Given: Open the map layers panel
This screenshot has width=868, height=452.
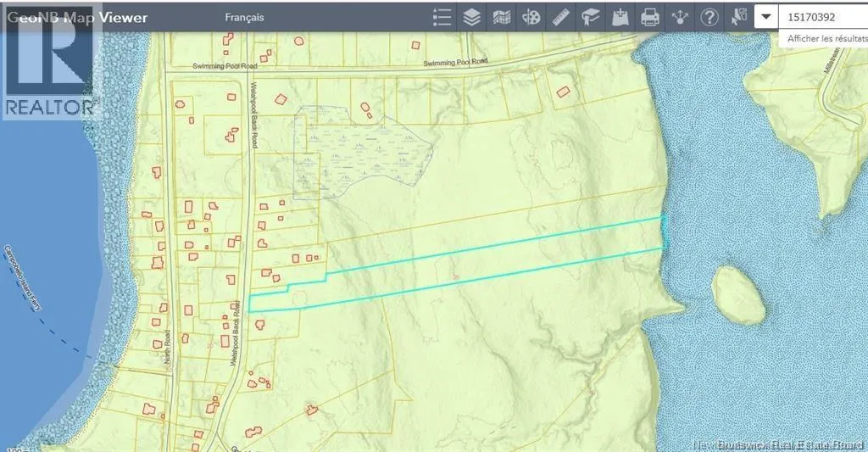Looking at the screenshot, I should click(472, 17).
